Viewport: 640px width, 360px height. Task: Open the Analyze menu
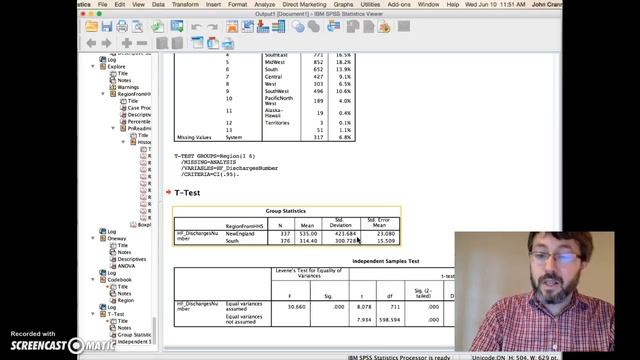coord(264,4)
